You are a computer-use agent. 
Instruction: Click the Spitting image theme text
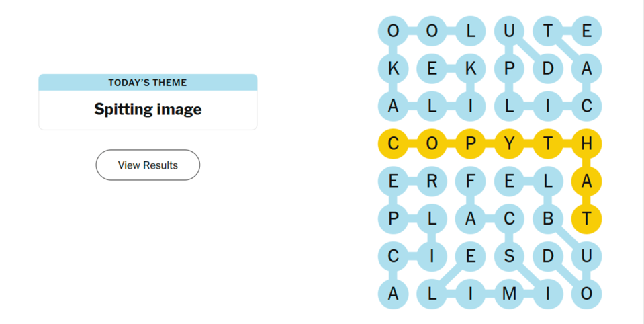(x=148, y=110)
